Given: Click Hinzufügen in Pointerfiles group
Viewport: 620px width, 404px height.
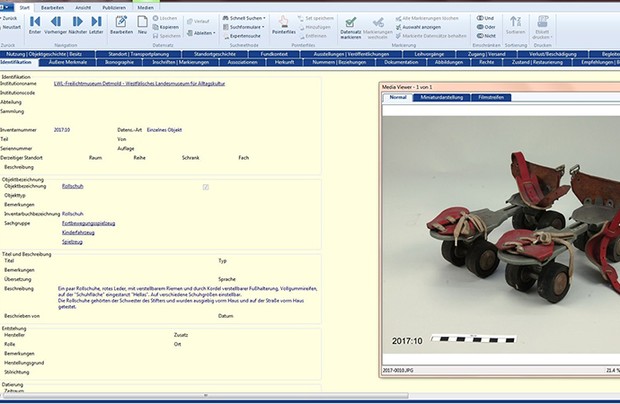Looking at the screenshot, I should click(x=315, y=27).
